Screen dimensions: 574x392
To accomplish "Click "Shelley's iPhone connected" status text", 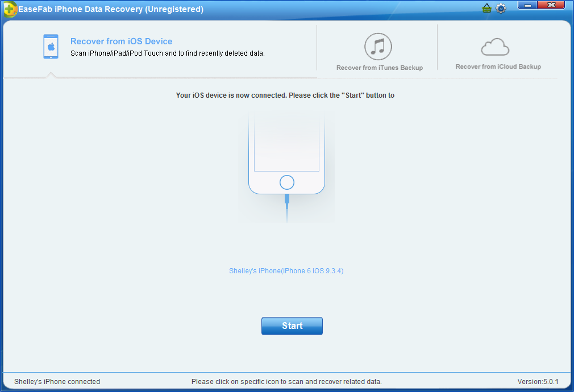I will pyautogui.click(x=57, y=382).
